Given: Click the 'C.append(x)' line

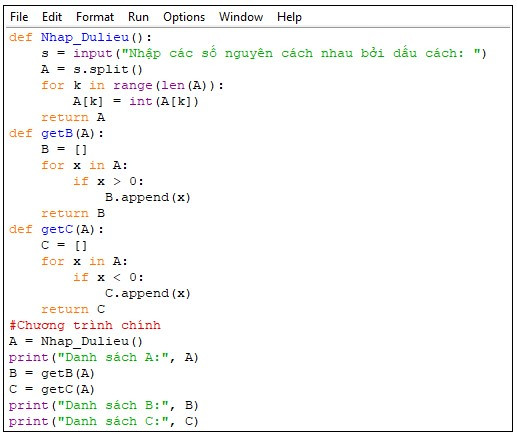Looking at the screenshot, I should 148,293.
